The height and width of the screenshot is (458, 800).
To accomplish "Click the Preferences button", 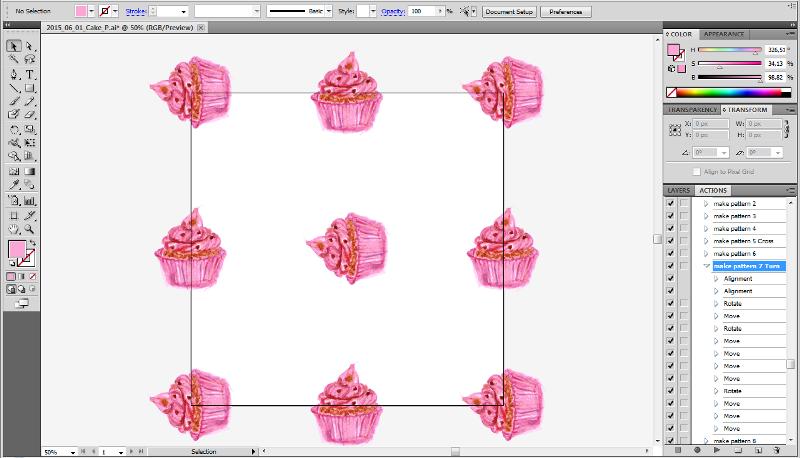I will [x=565, y=11].
